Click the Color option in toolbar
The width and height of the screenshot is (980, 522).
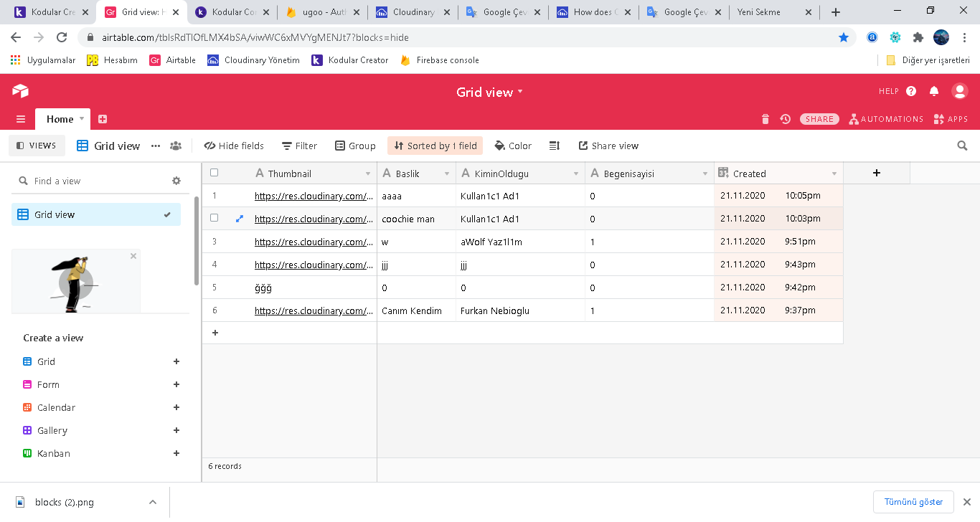tap(513, 146)
